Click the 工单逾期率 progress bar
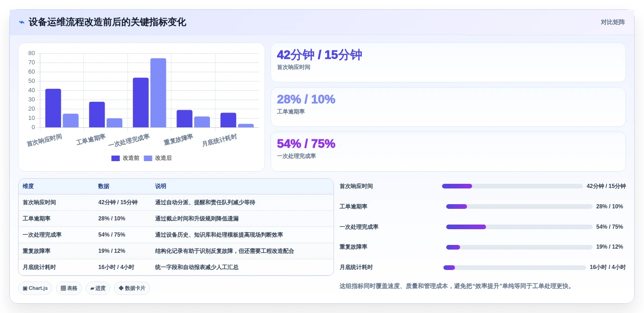 tap(519, 207)
